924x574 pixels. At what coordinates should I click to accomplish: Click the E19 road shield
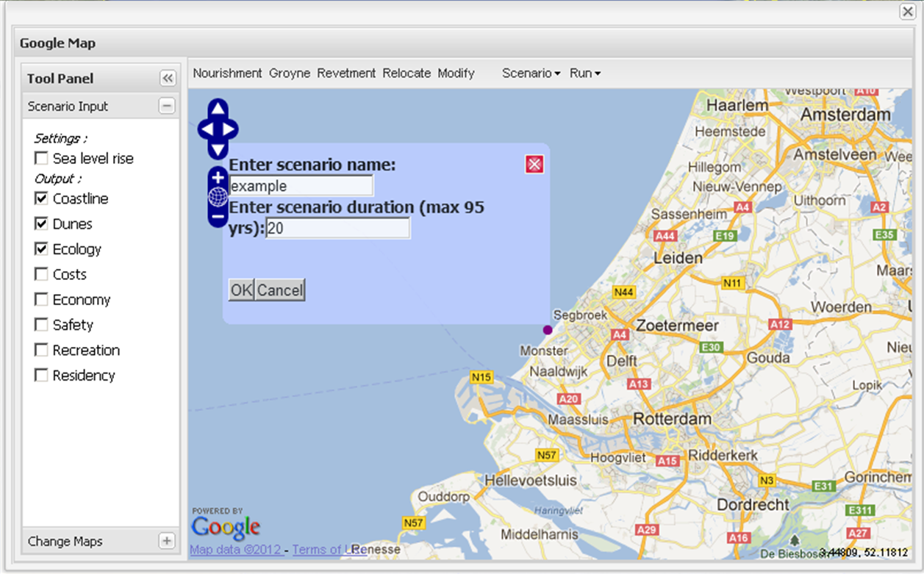(726, 236)
